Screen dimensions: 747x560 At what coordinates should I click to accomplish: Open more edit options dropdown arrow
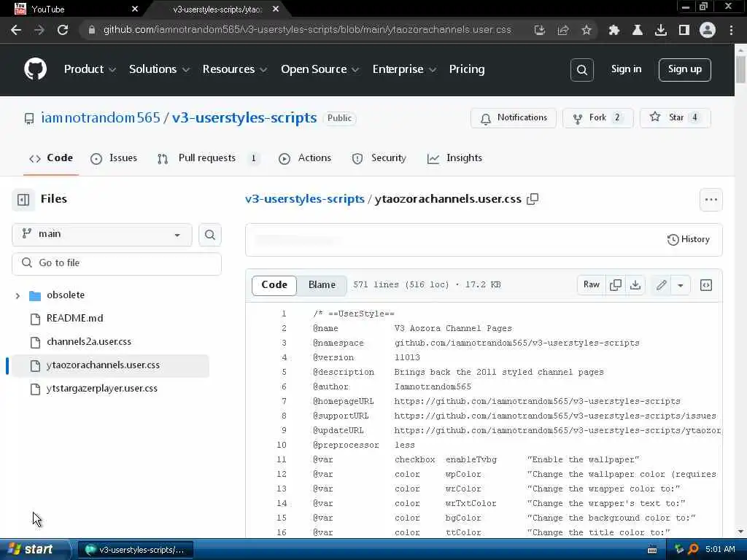[x=681, y=285]
